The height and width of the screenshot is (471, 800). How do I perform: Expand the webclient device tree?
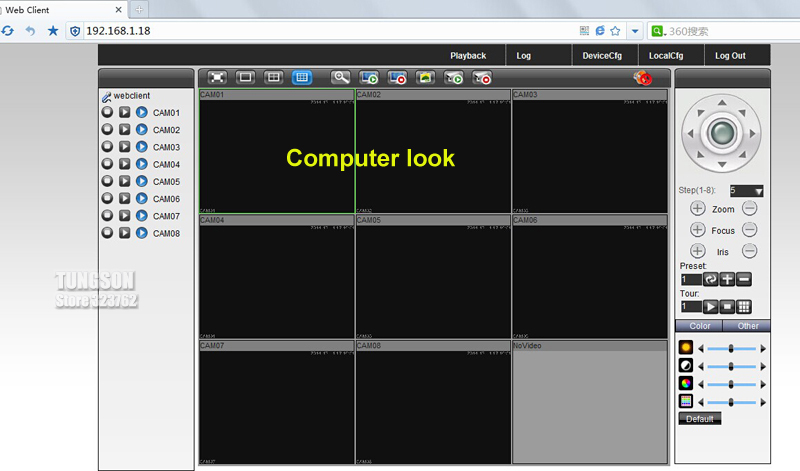pyautogui.click(x=105, y=96)
